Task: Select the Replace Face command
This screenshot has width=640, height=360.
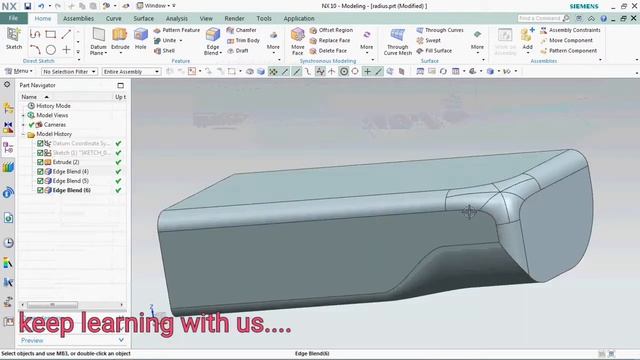Action: [330, 40]
